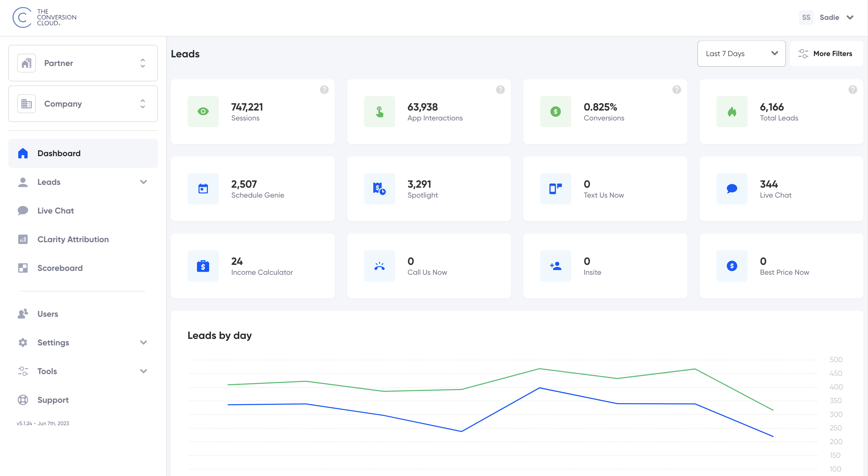The width and height of the screenshot is (868, 476).
Task: Click the More Filters button
Action: pyautogui.click(x=826, y=54)
